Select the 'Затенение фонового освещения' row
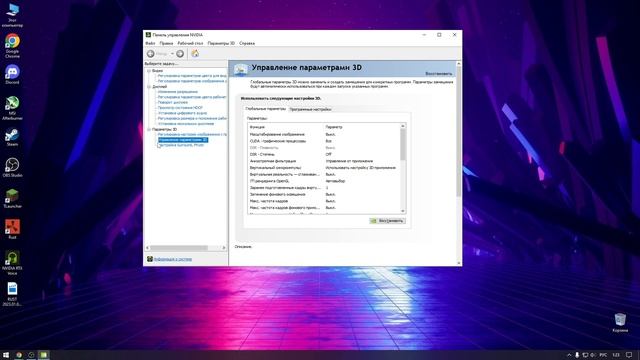This screenshot has height=360, width=640. (324, 194)
